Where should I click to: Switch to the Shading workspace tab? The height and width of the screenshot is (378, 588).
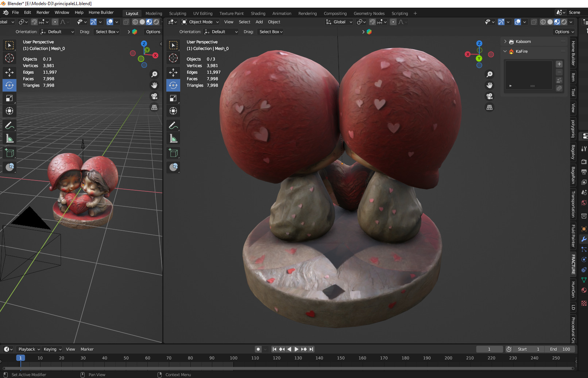click(258, 13)
